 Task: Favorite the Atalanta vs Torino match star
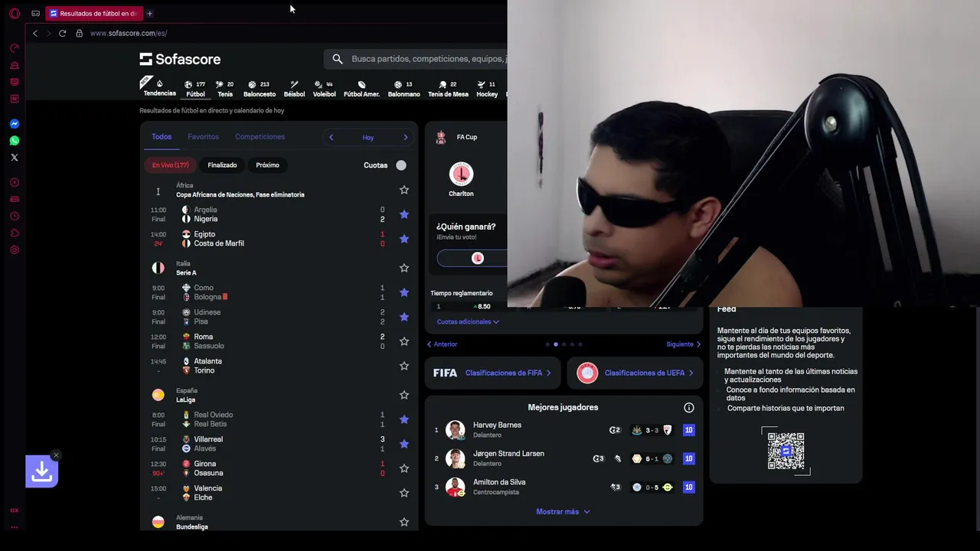point(404,366)
